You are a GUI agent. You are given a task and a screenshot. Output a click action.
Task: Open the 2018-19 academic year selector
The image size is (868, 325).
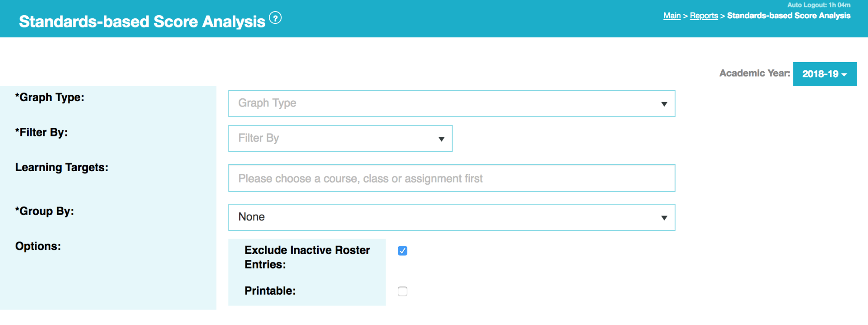(x=825, y=74)
